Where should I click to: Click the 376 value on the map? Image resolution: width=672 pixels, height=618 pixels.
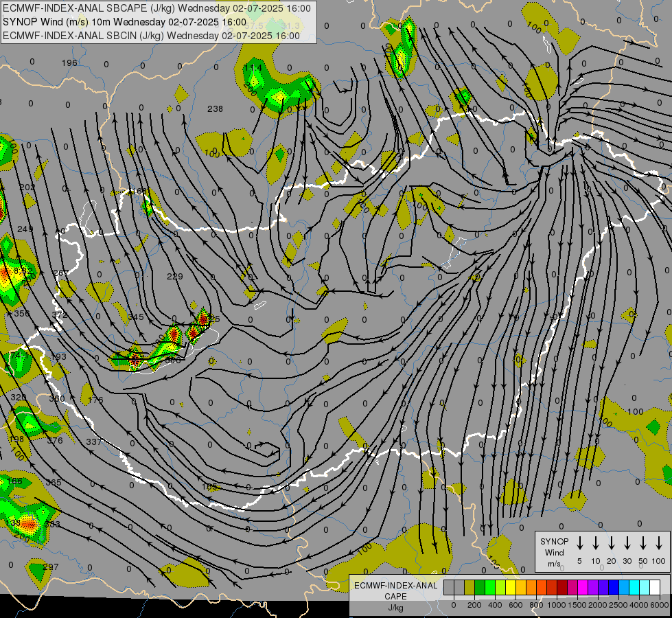55,440
